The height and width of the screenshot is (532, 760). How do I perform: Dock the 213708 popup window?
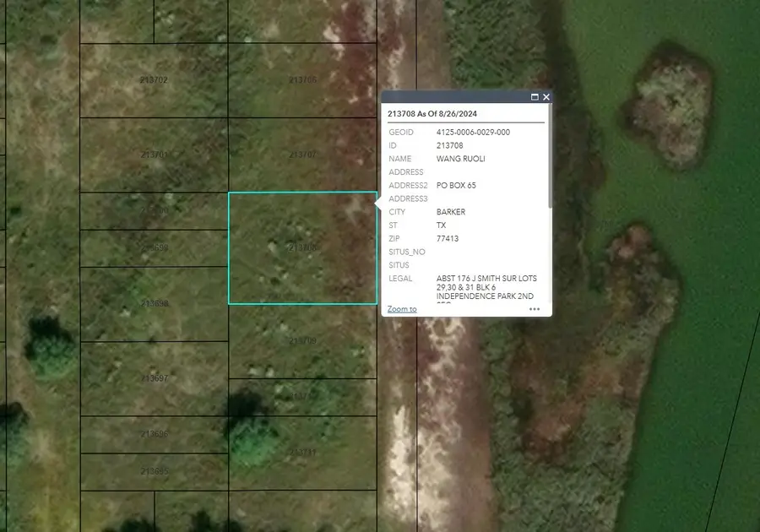click(535, 97)
